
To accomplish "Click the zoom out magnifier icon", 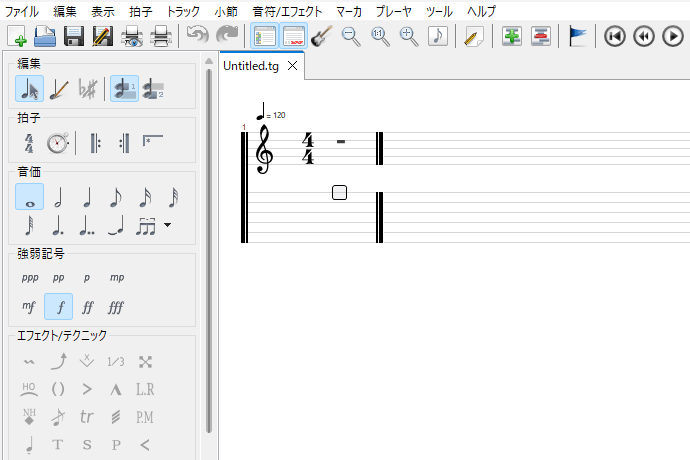I will pyautogui.click(x=351, y=37).
